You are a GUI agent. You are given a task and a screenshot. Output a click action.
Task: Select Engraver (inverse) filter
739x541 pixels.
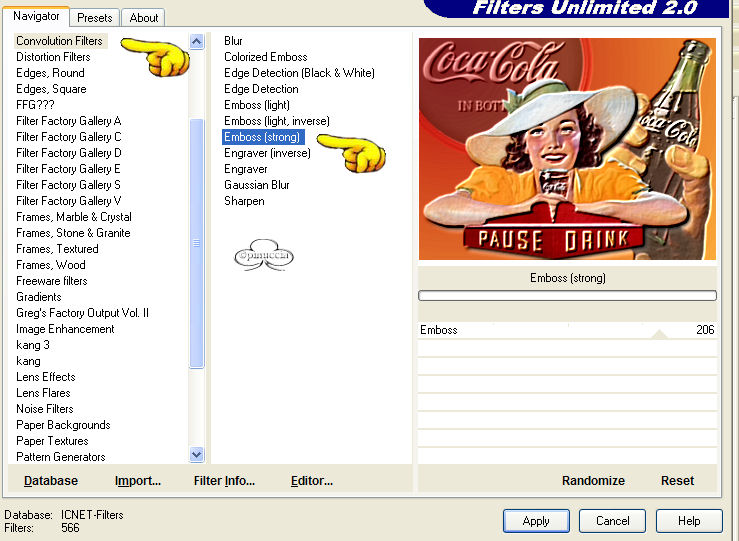267,153
